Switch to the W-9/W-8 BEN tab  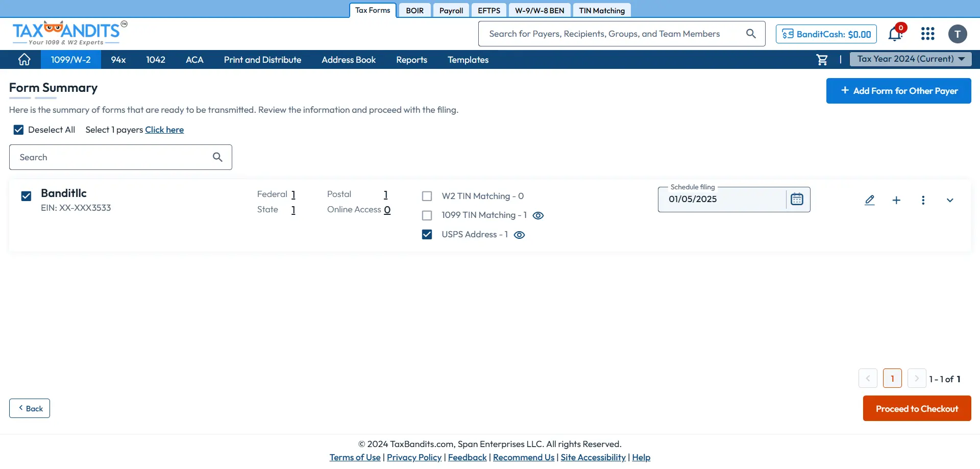click(540, 10)
